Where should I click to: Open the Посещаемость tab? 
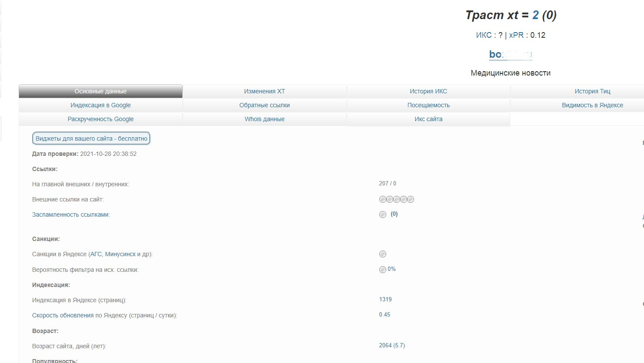coord(428,105)
